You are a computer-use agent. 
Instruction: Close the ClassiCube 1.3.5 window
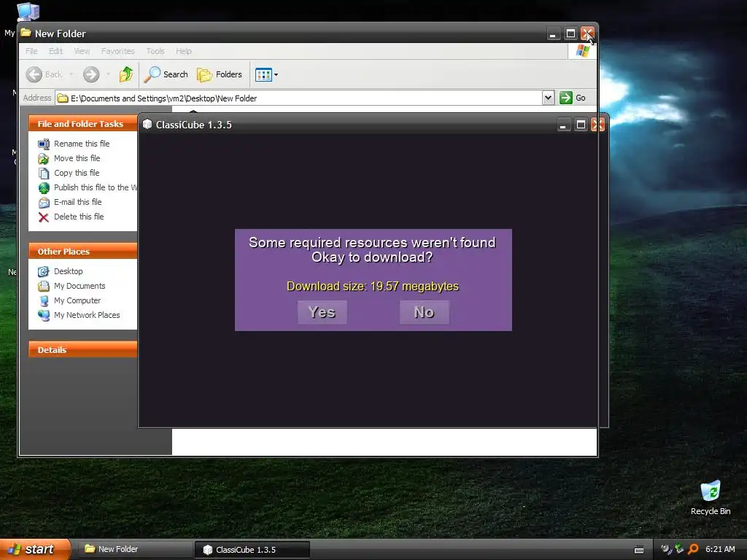(597, 125)
